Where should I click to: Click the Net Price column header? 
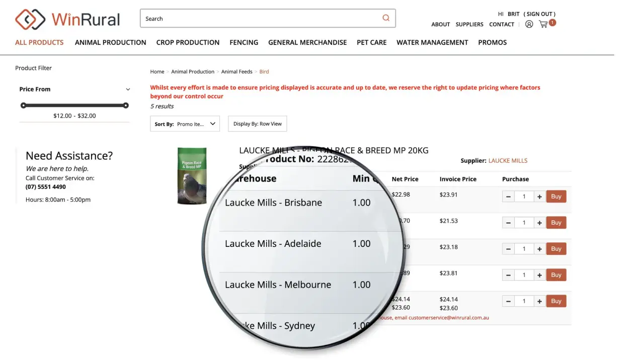point(405,179)
